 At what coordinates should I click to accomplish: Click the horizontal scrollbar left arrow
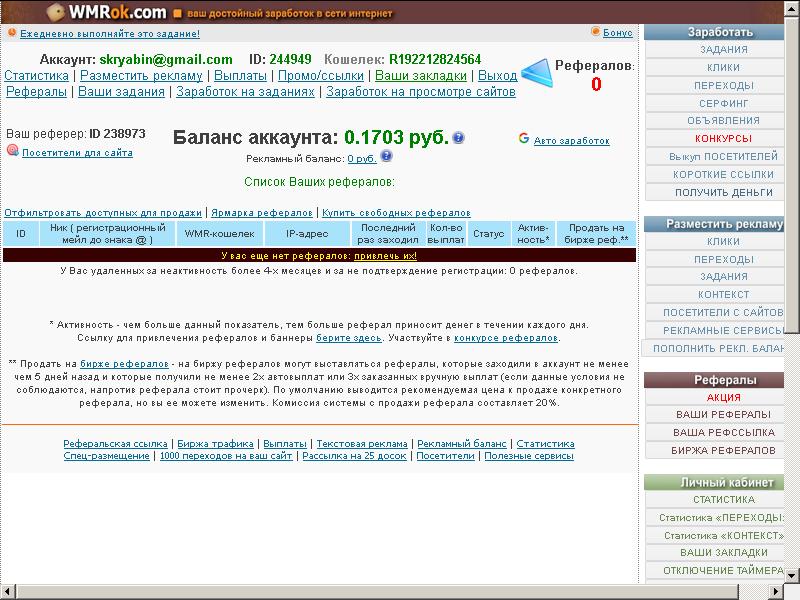(x=7, y=592)
